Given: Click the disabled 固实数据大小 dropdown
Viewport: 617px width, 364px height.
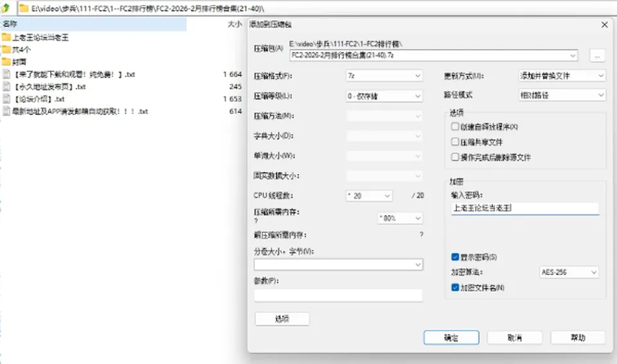Looking at the screenshot, I should [x=384, y=176].
